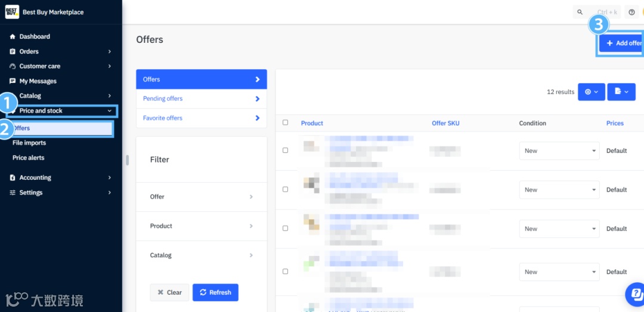
Task: Click the My Messages chat icon
Action: pos(13,81)
